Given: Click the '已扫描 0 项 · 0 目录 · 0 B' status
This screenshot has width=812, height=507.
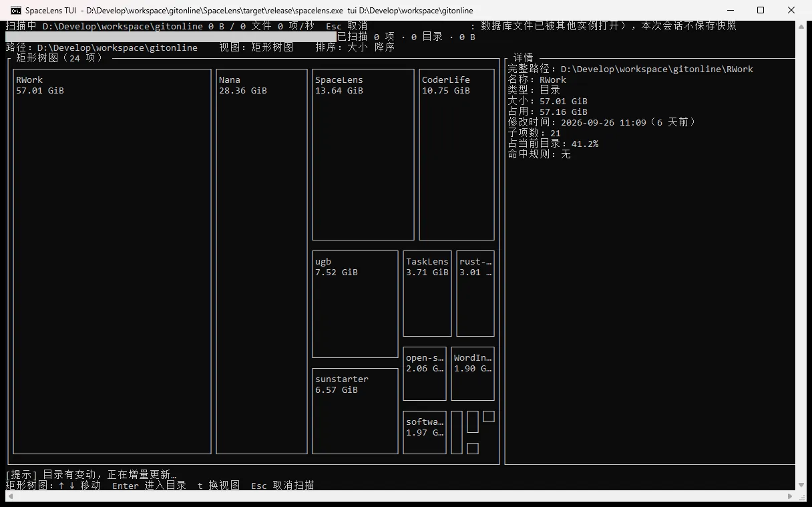Looking at the screenshot, I should 406,37.
